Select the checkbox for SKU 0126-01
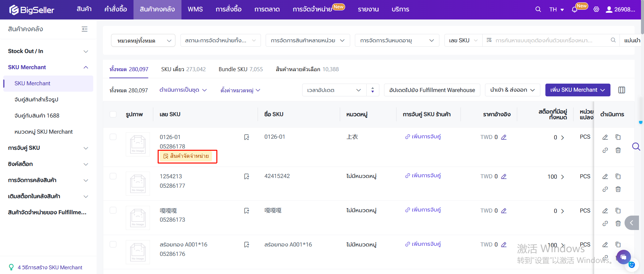The width and height of the screenshot is (644, 274). (113, 137)
